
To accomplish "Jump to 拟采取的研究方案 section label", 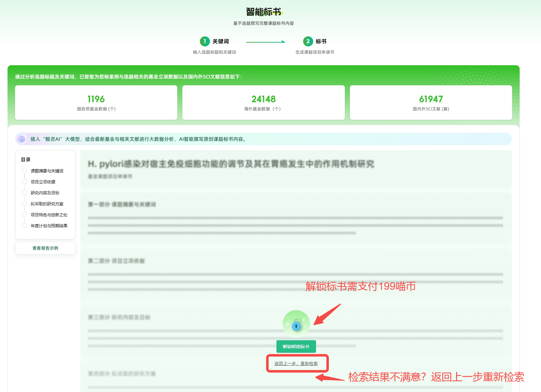I will tap(47, 204).
